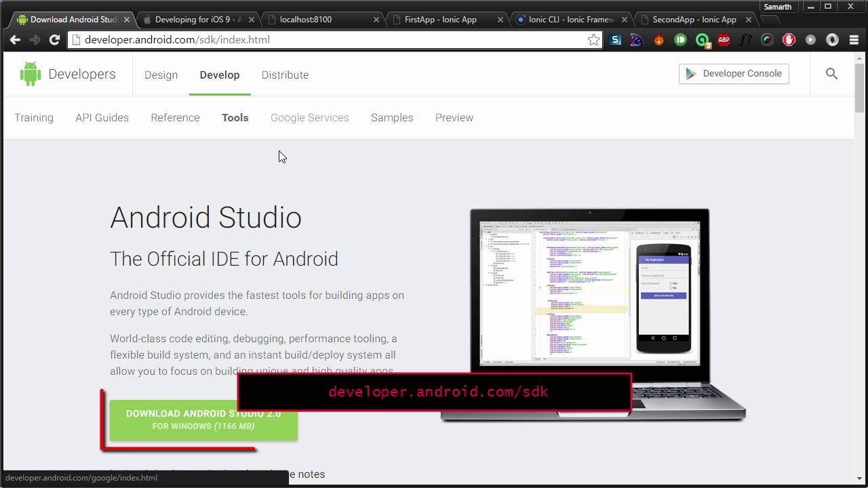
Task: Click the Developers site title text
Action: [x=82, y=74]
